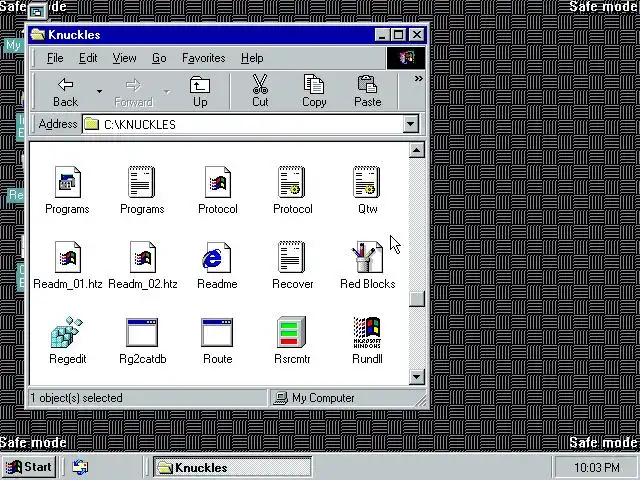Select the Readm_01.htz file icon

coord(68,258)
